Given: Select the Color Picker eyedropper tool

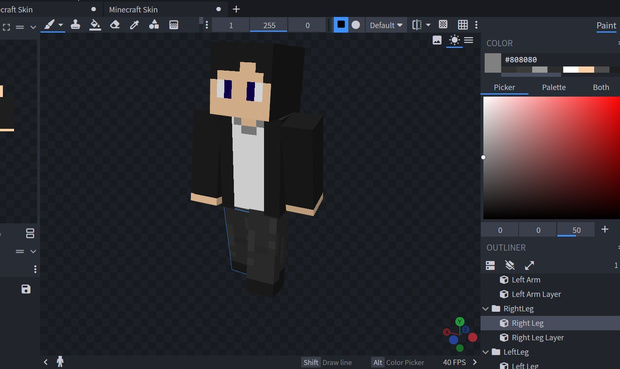Looking at the screenshot, I should (134, 25).
